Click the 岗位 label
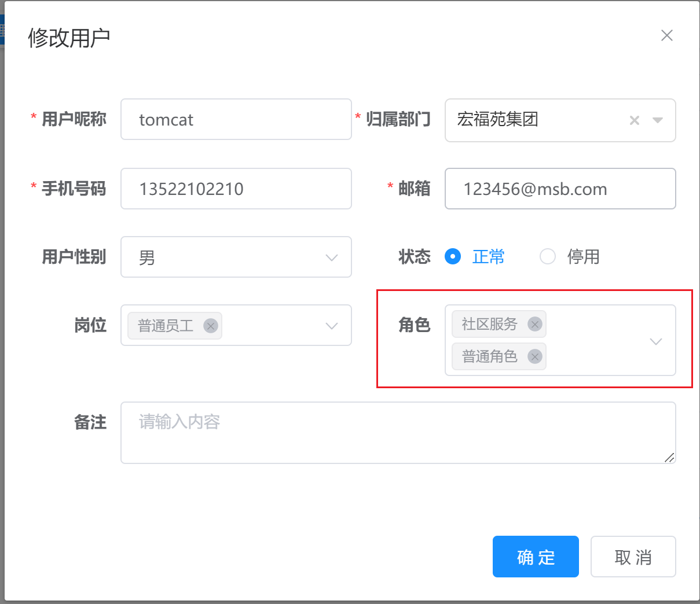Viewport: 700px width, 604px height. coord(90,325)
